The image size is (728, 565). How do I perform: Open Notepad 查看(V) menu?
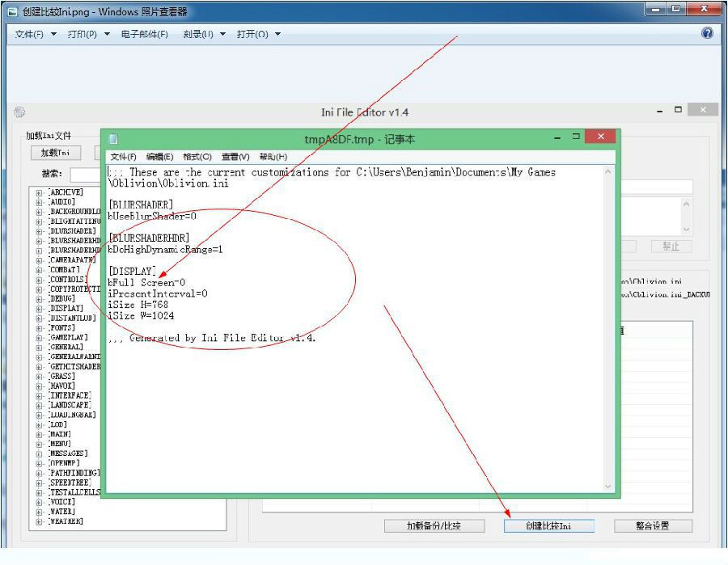pos(235,157)
